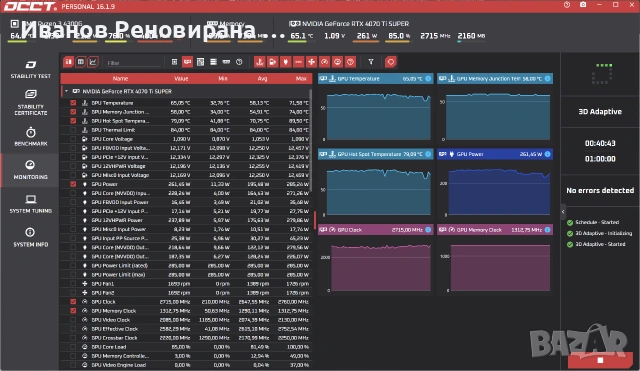Open info for GPU Temperature graph
This screenshot has width=640, height=371.
pos(428,78)
